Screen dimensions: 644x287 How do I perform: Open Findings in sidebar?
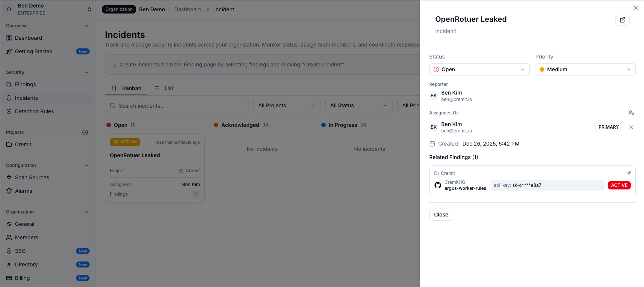(48, 84)
